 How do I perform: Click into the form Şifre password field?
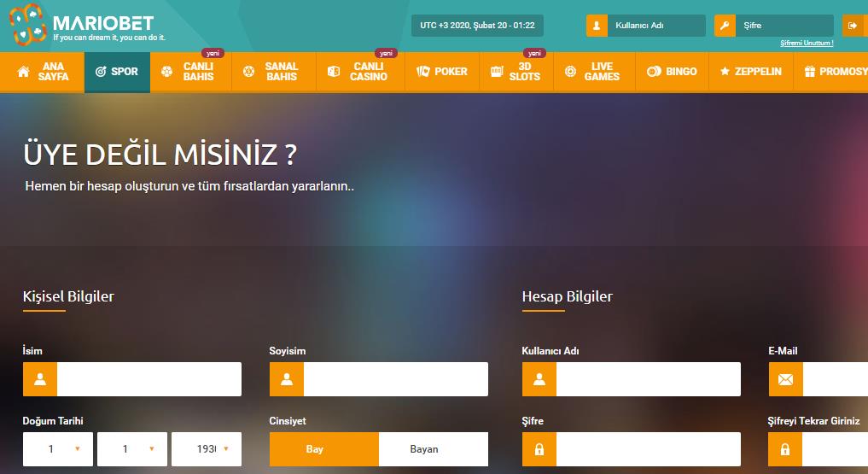tap(649, 449)
